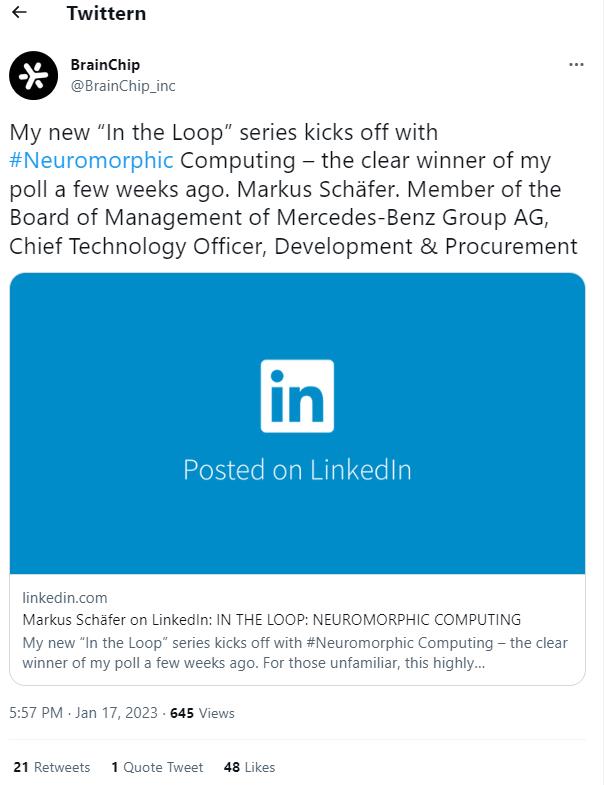This screenshot has height=785, width=605.
Task: Open BrainChip's profile avatar
Action: pyautogui.click(x=33, y=76)
